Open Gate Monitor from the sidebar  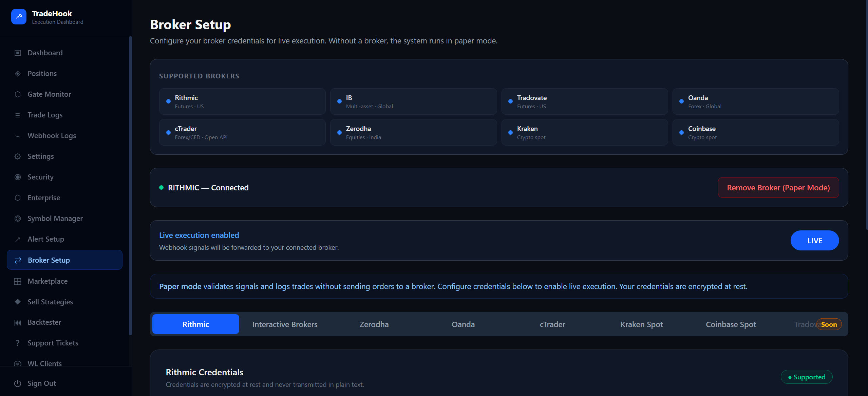(64, 94)
